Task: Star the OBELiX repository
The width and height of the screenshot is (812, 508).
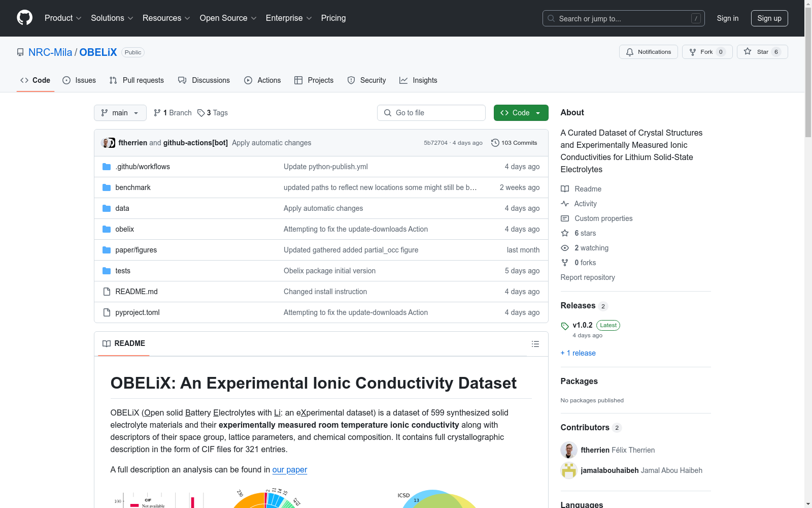Action: [762, 52]
